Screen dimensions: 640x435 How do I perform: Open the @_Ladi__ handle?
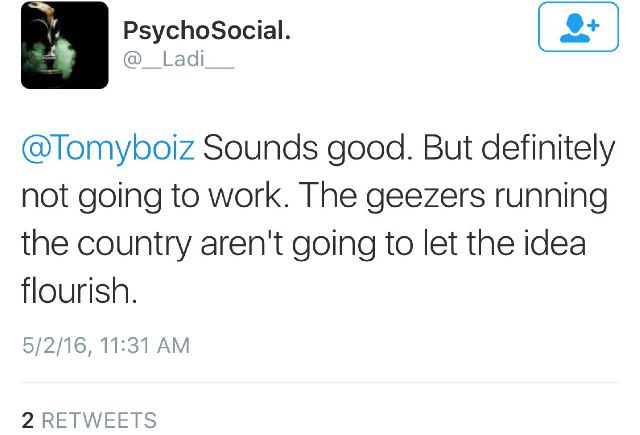[x=178, y=60]
